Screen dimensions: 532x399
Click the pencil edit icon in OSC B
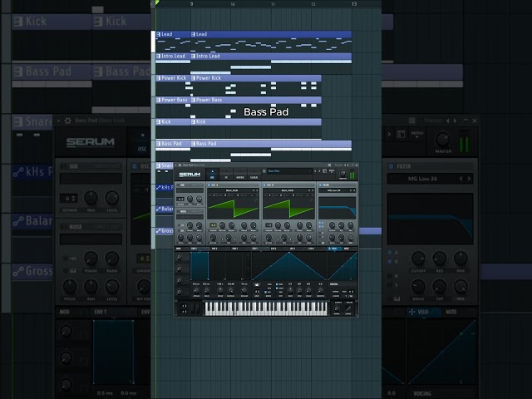point(311,200)
